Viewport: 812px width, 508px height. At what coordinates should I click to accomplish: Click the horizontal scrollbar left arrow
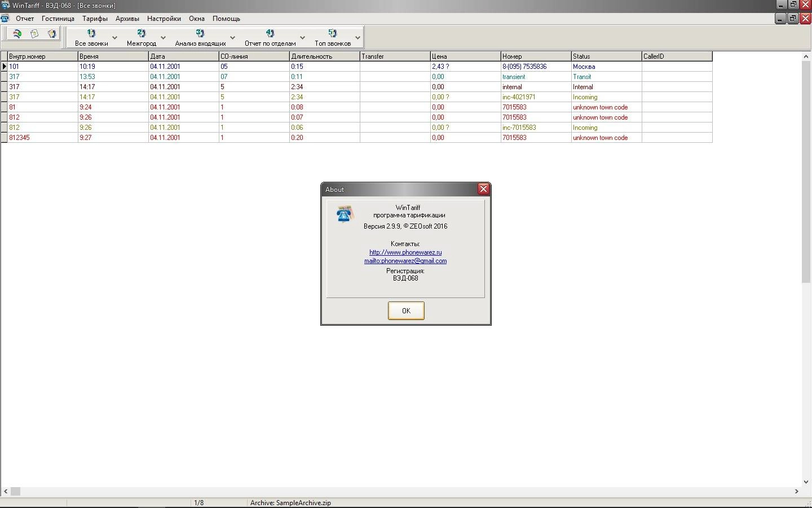tap(6, 492)
